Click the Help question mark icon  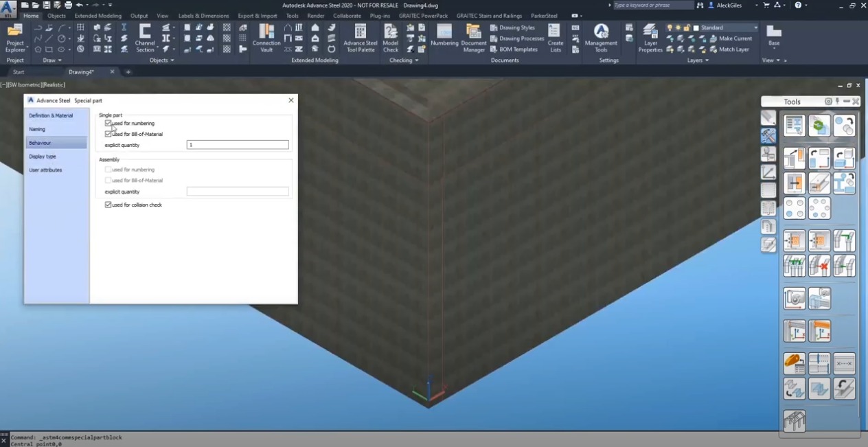[798, 5]
